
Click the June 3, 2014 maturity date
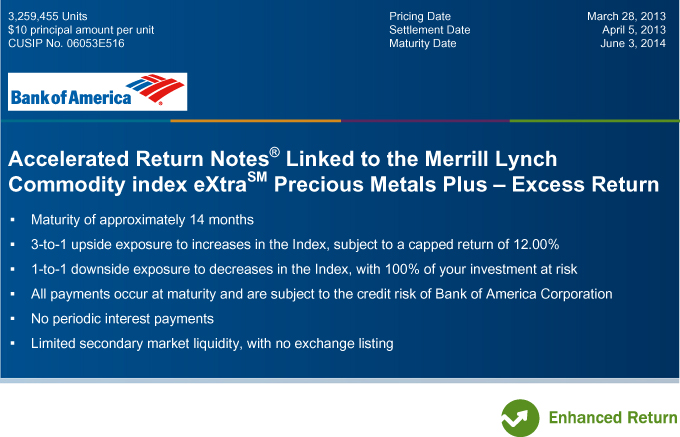[x=633, y=43]
